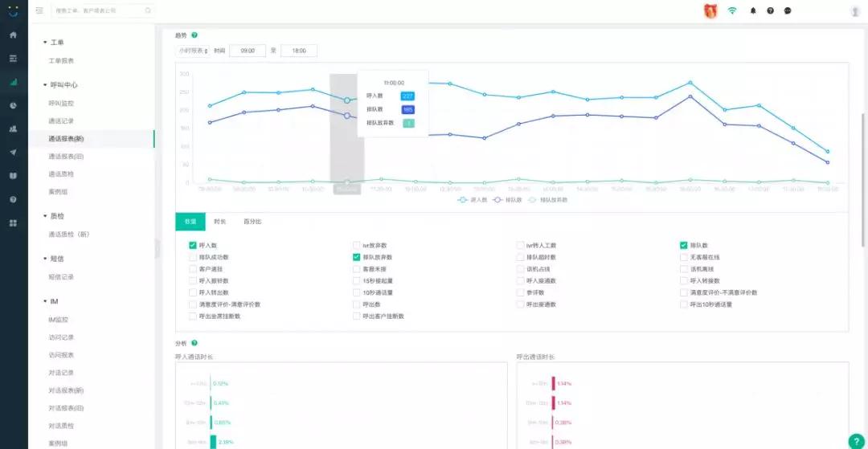Click the green help button at bottom right

point(855,441)
